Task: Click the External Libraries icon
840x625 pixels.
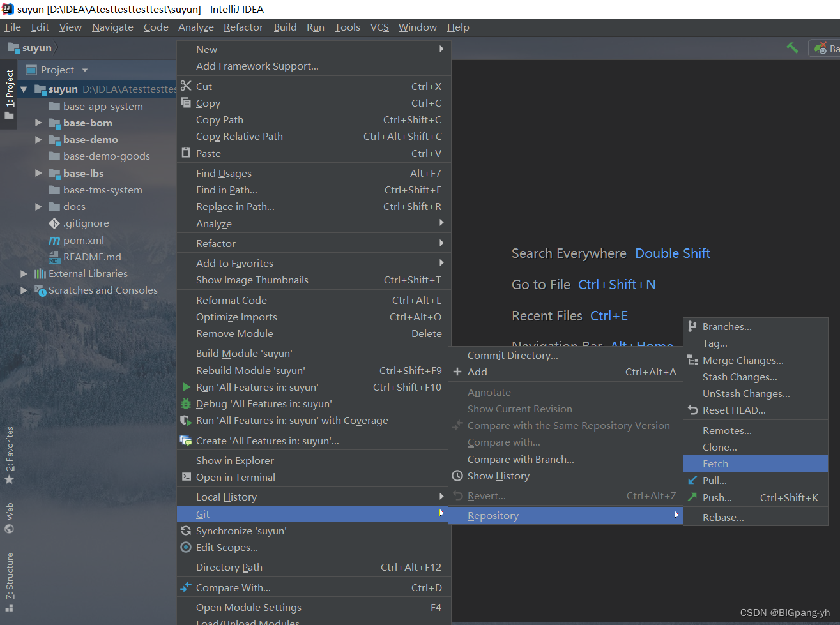Action: click(x=40, y=273)
